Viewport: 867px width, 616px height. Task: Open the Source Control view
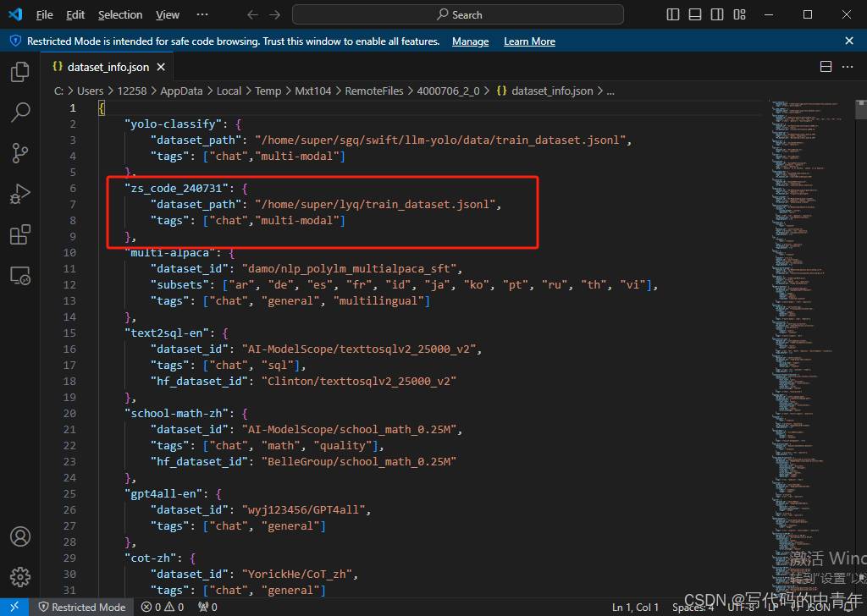click(x=20, y=153)
